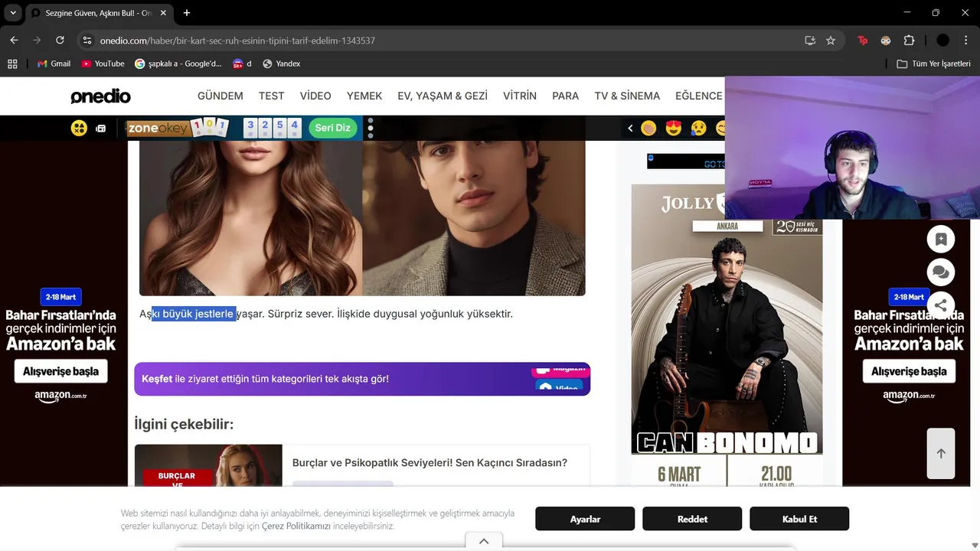React with the crying emoji
This screenshot has height=551, width=980.
[698, 128]
